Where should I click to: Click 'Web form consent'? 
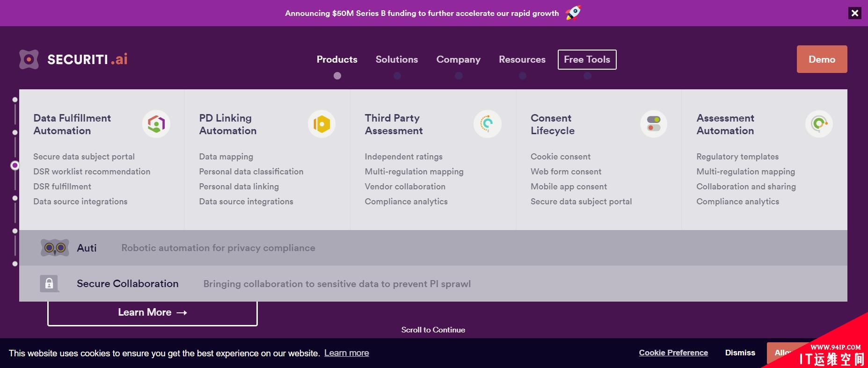tap(566, 172)
